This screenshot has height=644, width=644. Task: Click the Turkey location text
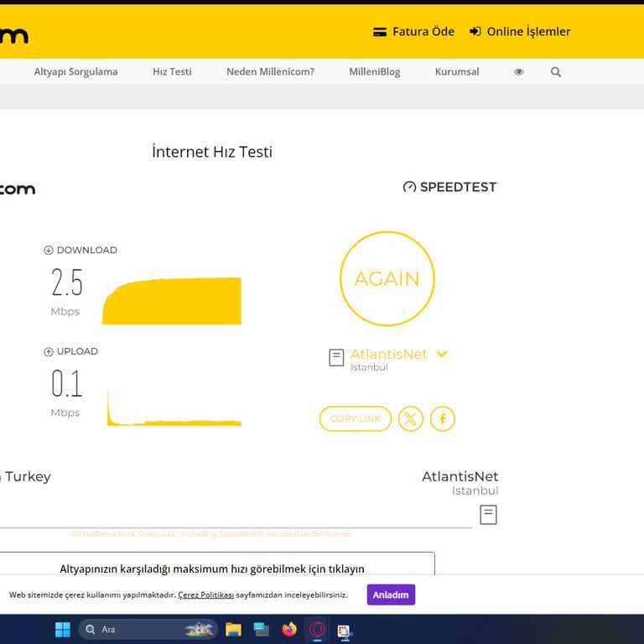tap(28, 476)
